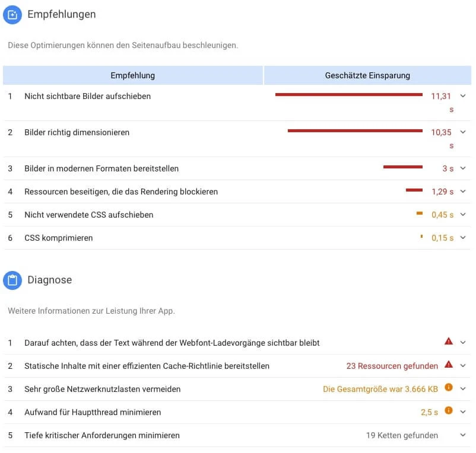The width and height of the screenshot is (476, 453).
Task: Expand the Bilder in modernen Formaten row
Action: (464, 168)
